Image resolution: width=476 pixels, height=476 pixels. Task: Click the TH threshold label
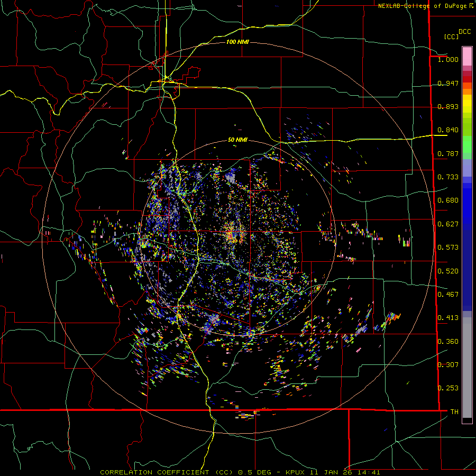(x=454, y=412)
